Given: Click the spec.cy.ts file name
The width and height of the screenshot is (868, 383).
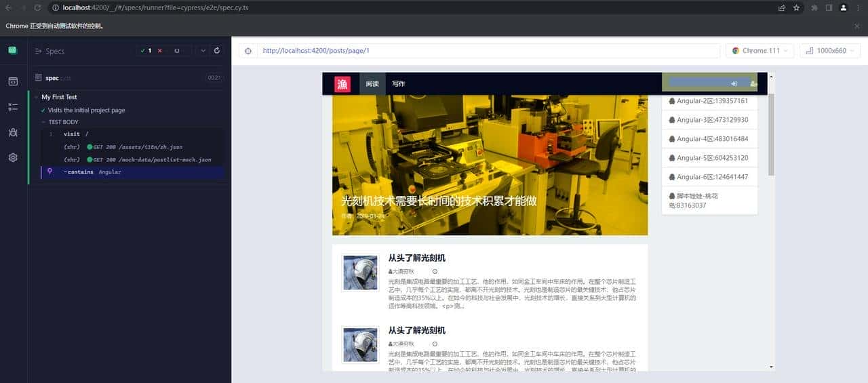Looking at the screenshot, I should tap(58, 78).
